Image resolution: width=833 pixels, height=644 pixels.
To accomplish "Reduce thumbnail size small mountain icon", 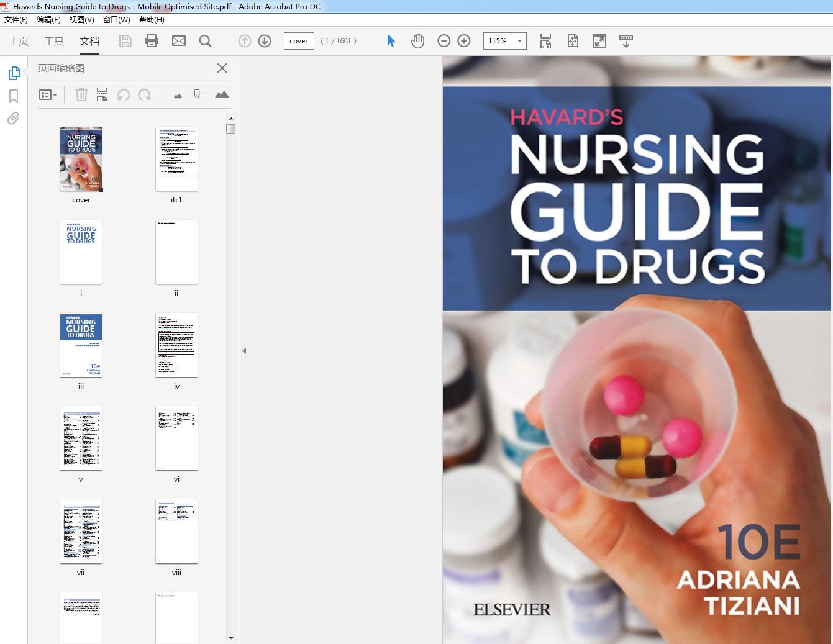I will (x=178, y=96).
